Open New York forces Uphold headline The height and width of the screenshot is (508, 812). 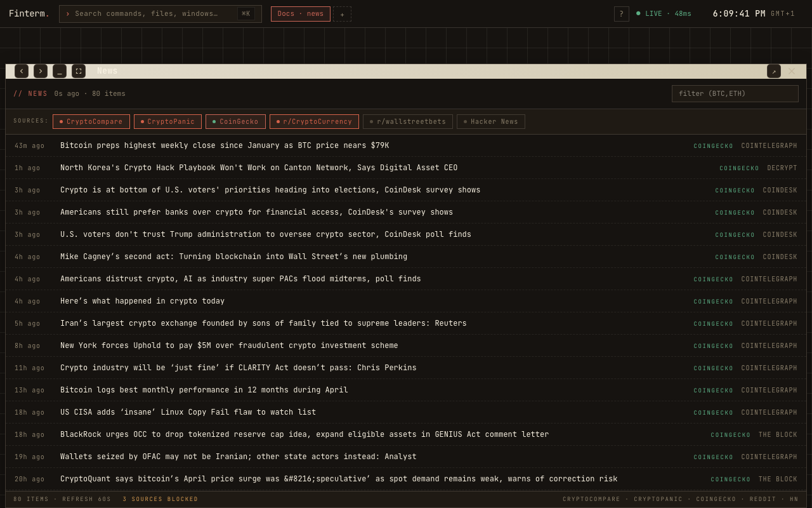[229, 346]
